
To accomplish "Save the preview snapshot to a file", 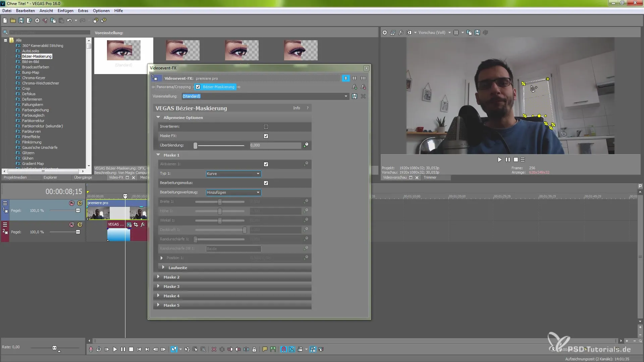I will [477, 33].
